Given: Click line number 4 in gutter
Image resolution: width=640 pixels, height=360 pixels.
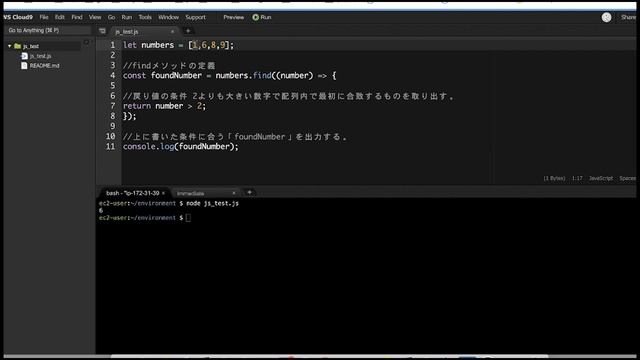Looking at the screenshot, I should point(113,75).
